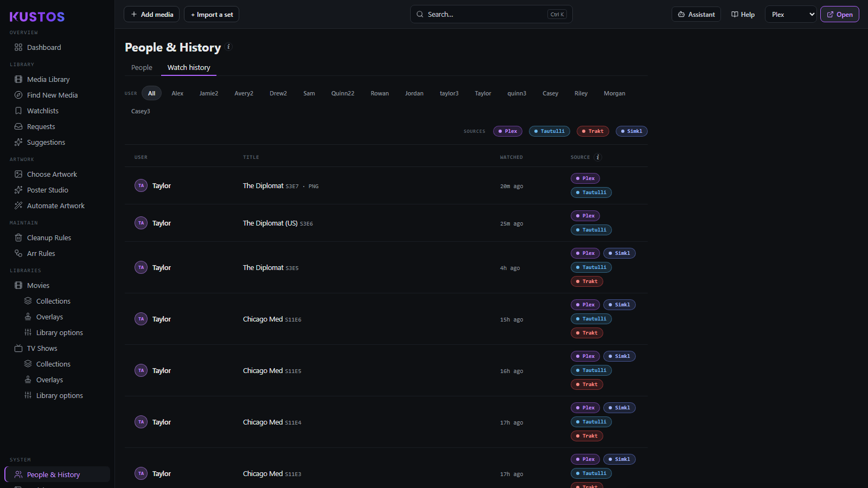Screen dimensions: 868x488
Task: Click the TV Shows library icon
Action: click(x=18, y=348)
